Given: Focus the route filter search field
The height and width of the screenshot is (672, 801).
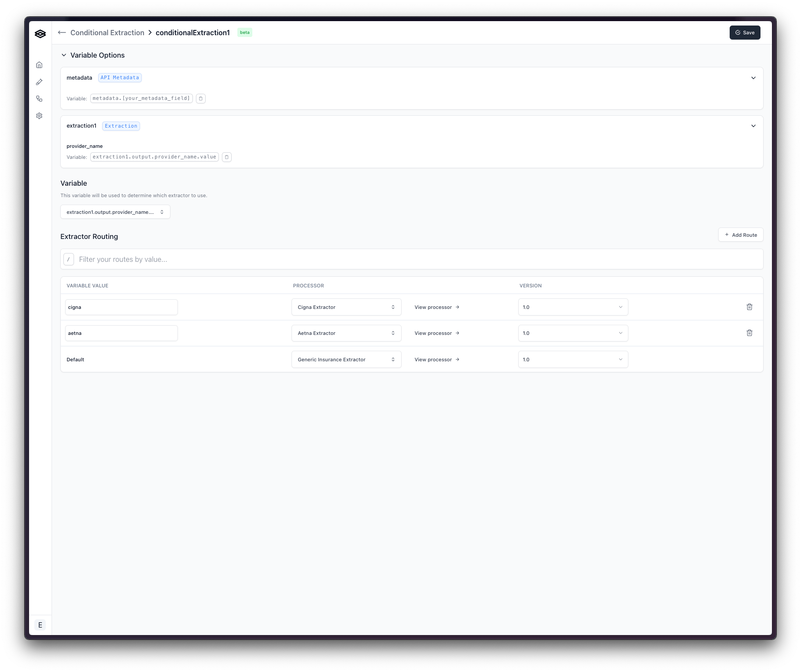Looking at the screenshot, I should [x=412, y=259].
